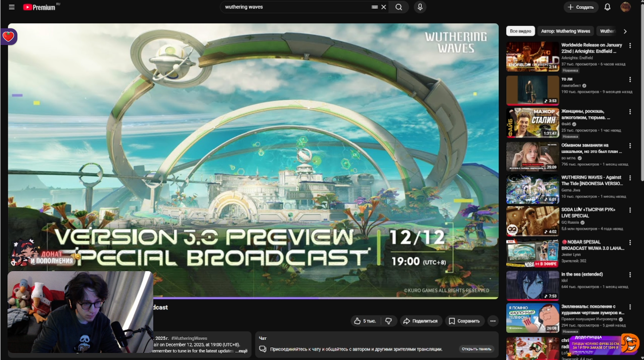The width and height of the screenshot is (644, 360).
Task: Save the video via Сохранить button
Action: [x=464, y=321]
